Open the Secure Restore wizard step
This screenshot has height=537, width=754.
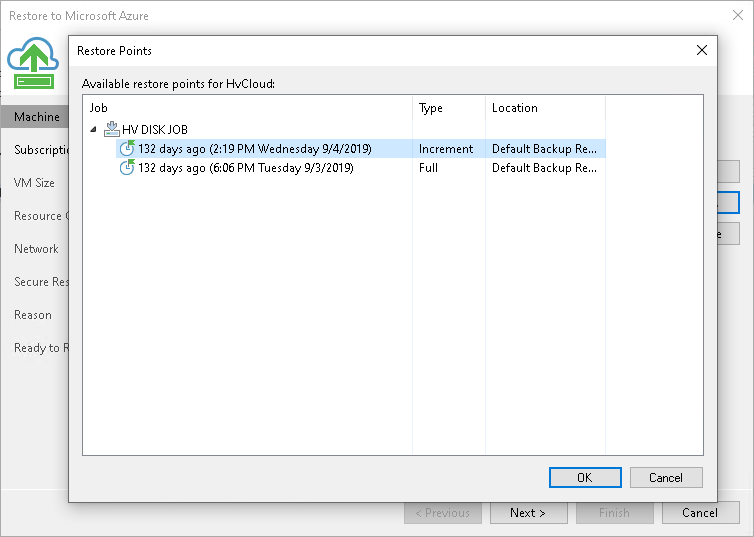(x=41, y=282)
